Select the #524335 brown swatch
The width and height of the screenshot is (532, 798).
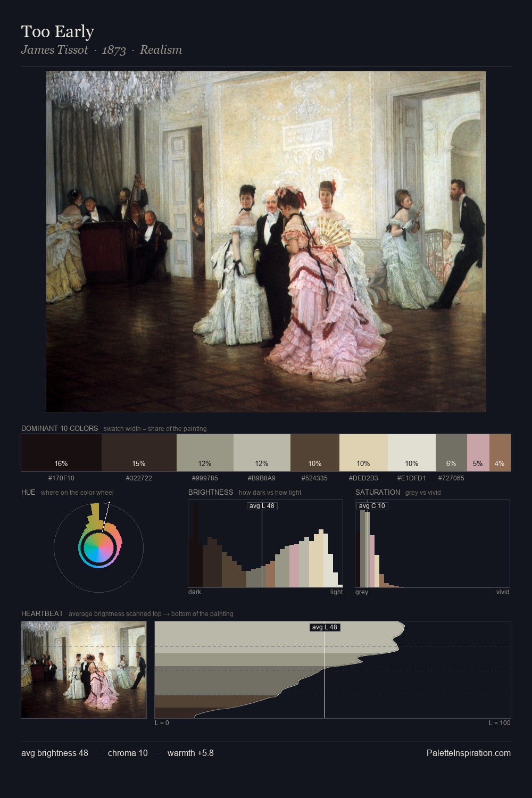point(315,453)
